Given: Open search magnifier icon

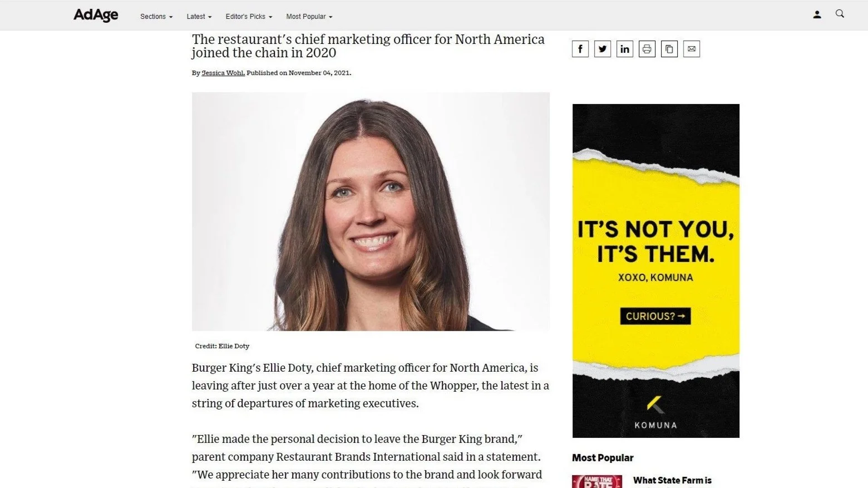Looking at the screenshot, I should point(840,14).
